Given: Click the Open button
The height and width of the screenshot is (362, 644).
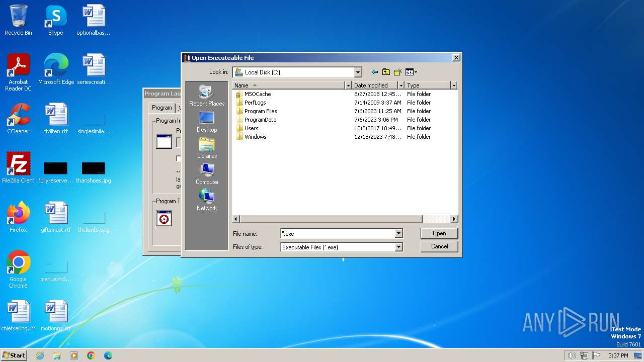Looking at the screenshot, I should pyautogui.click(x=439, y=233).
